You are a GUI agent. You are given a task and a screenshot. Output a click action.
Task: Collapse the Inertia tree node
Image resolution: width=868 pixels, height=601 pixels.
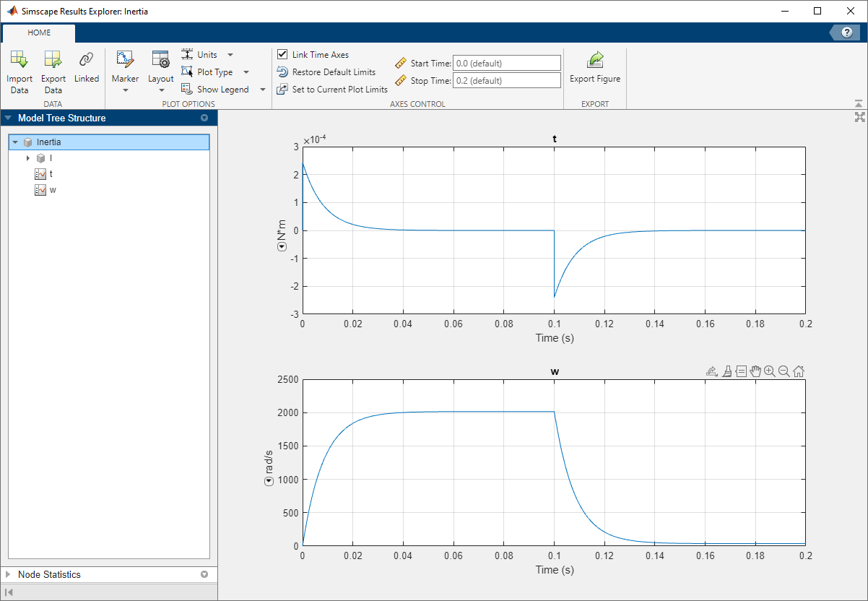click(x=15, y=142)
